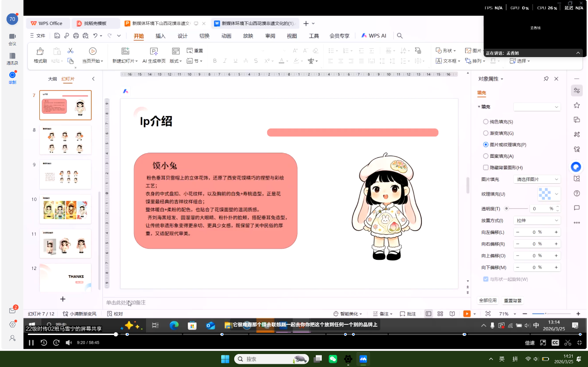Open the search magnifier in ribbon
The width and height of the screenshot is (588, 367).
tap(400, 36)
